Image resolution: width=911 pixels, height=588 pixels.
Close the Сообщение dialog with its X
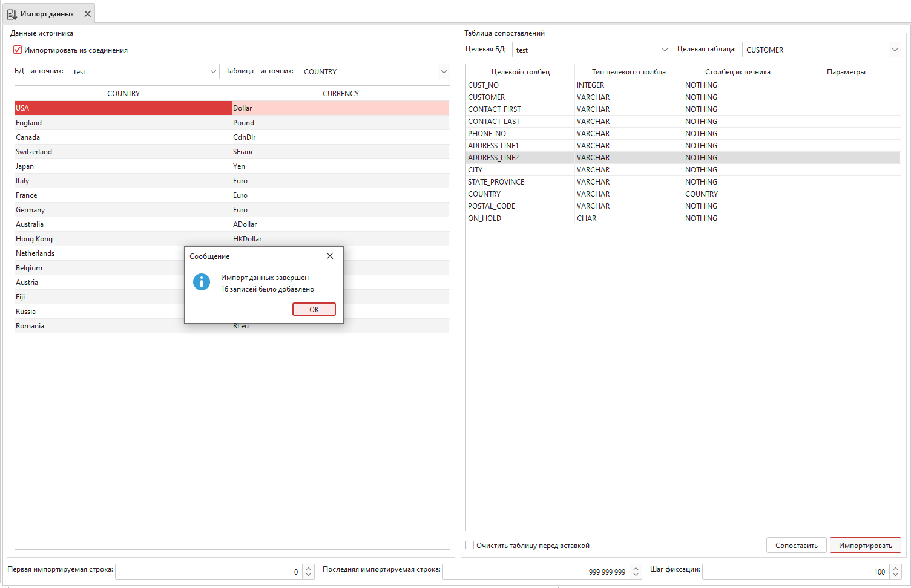click(x=330, y=256)
